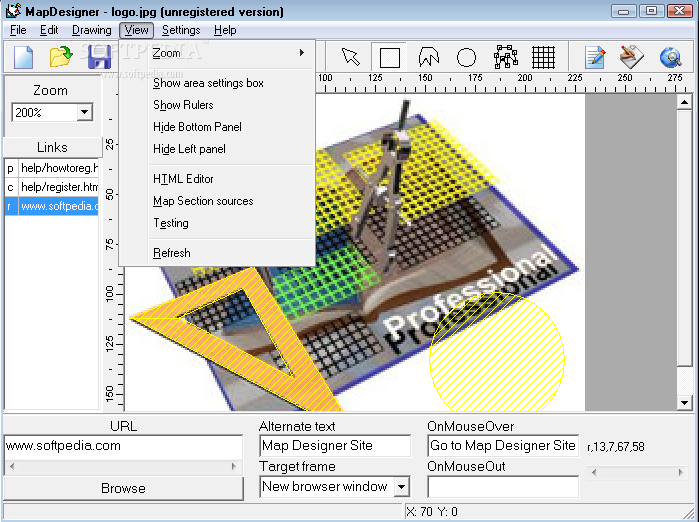The width and height of the screenshot is (699, 522).
Task: Click coordinates scroll right arrow
Action: coord(680,472)
